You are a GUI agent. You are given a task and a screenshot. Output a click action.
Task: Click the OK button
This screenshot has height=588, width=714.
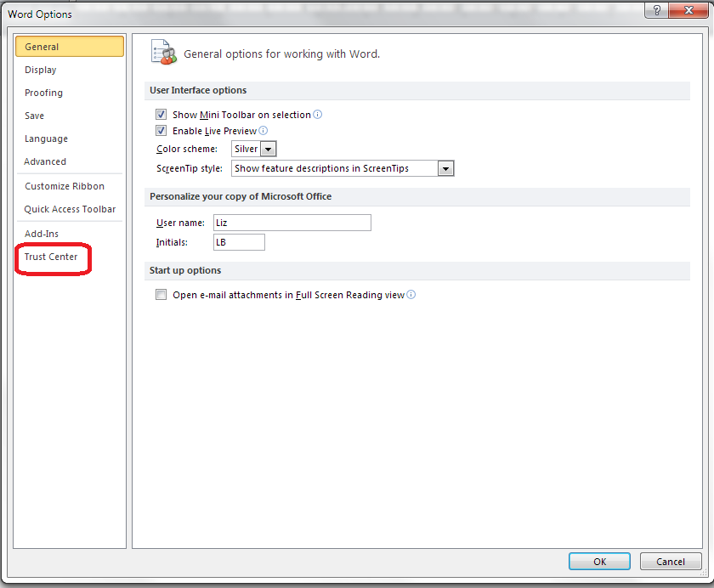click(599, 562)
